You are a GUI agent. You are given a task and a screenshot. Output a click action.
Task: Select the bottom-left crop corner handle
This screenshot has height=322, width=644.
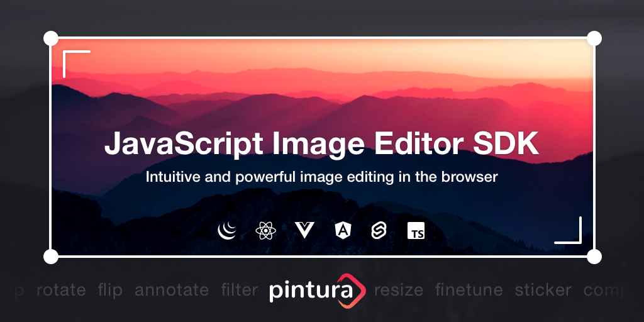[x=51, y=257]
